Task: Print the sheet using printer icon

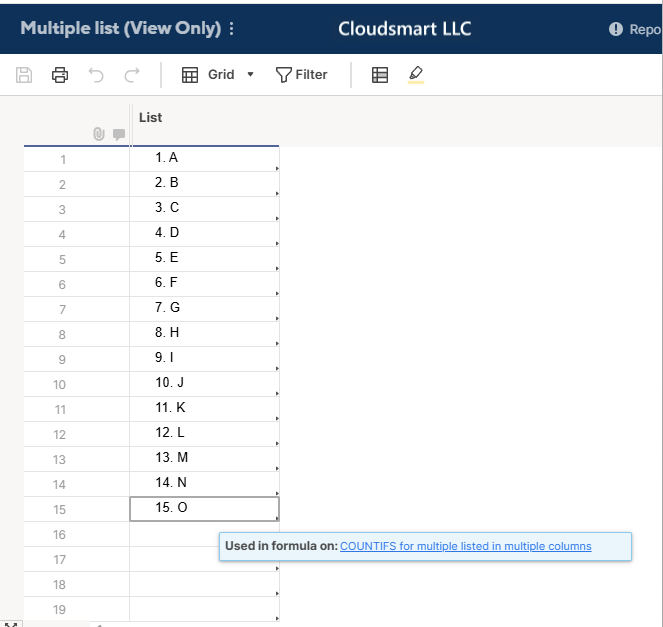Action: click(x=60, y=75)
